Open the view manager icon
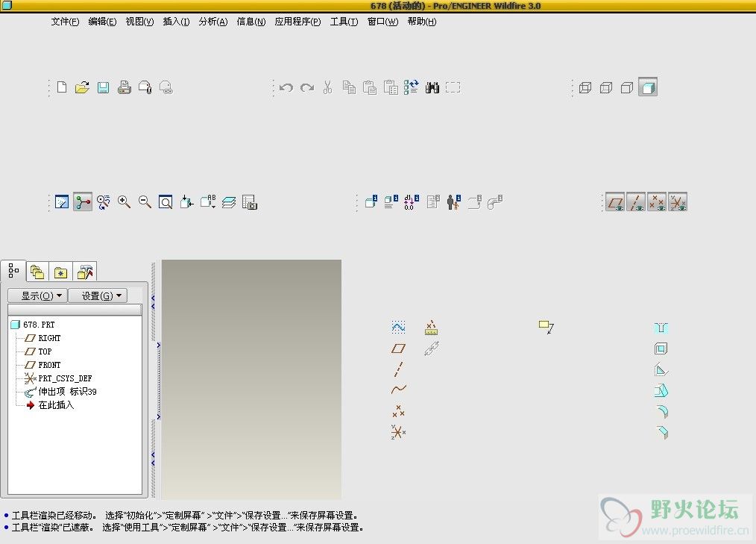756x544 pixels. click(249, 201)
